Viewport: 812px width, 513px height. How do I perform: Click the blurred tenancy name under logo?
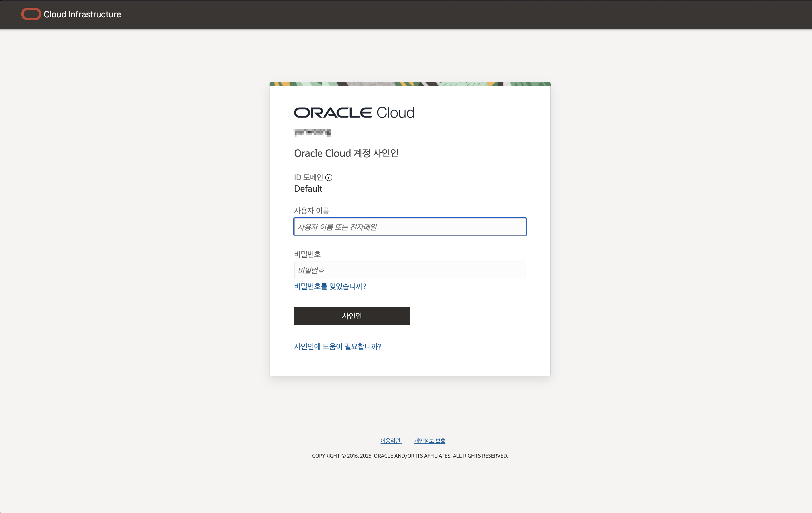point(312,132)
